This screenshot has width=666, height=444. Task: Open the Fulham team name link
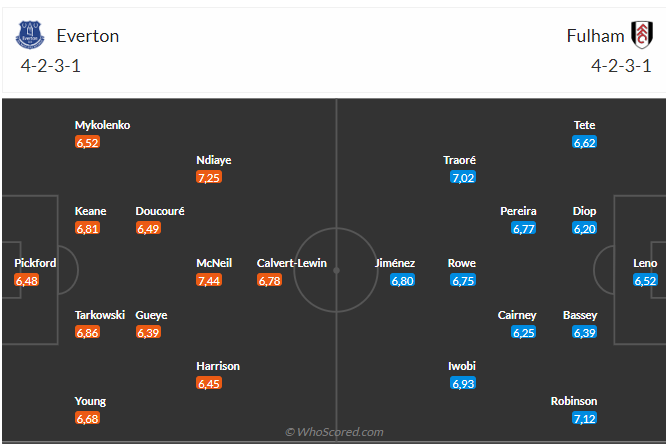point(594,36)
